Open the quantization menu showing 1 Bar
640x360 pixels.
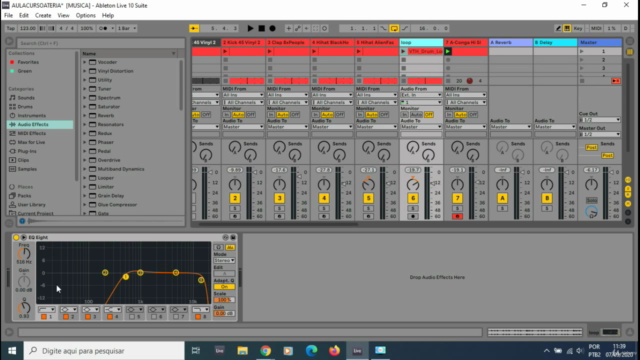(127, 28)
